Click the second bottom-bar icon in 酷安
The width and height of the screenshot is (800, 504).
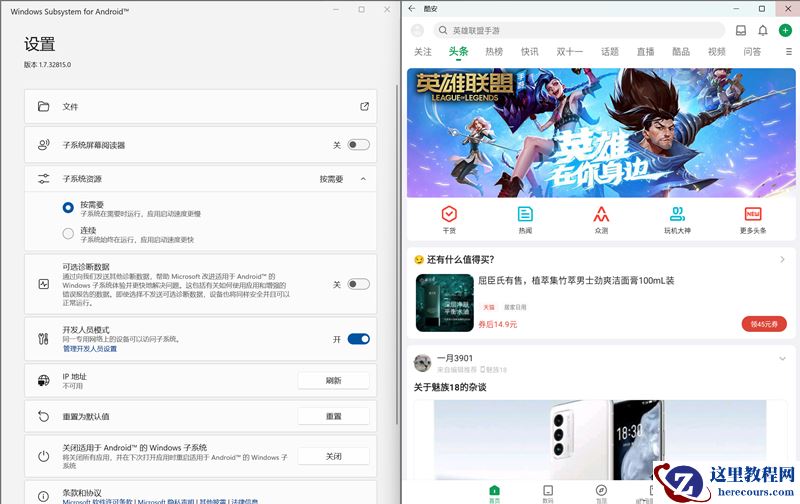click(x=548, y=490)
